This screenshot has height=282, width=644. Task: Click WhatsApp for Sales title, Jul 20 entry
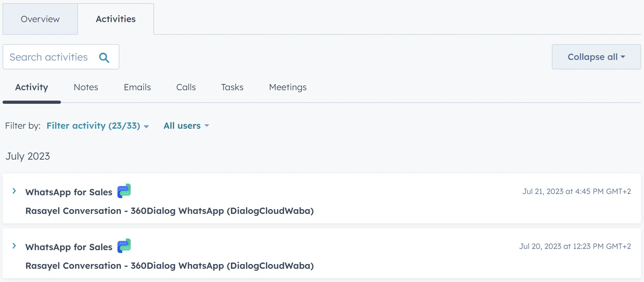tap(69, 247)
